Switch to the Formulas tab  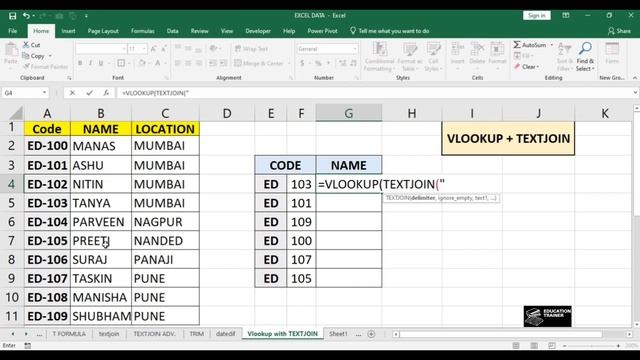pyautogui.click(x=142, y=31)
